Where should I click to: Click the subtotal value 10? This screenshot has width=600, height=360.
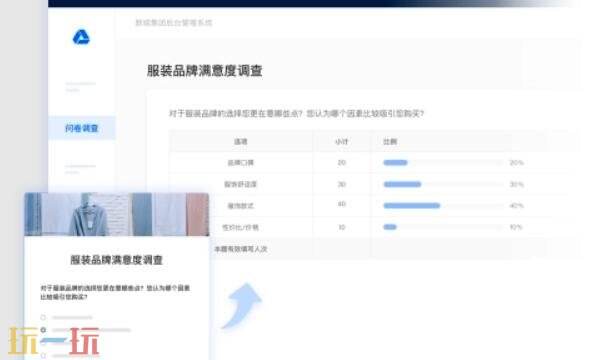(x=341, y=227)
